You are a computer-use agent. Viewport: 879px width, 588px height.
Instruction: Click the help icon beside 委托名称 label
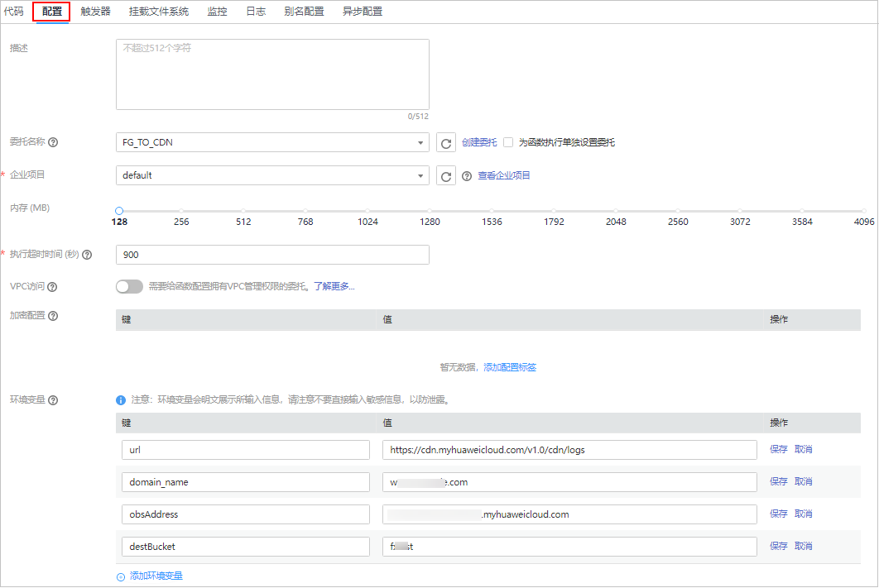[53, 142]
